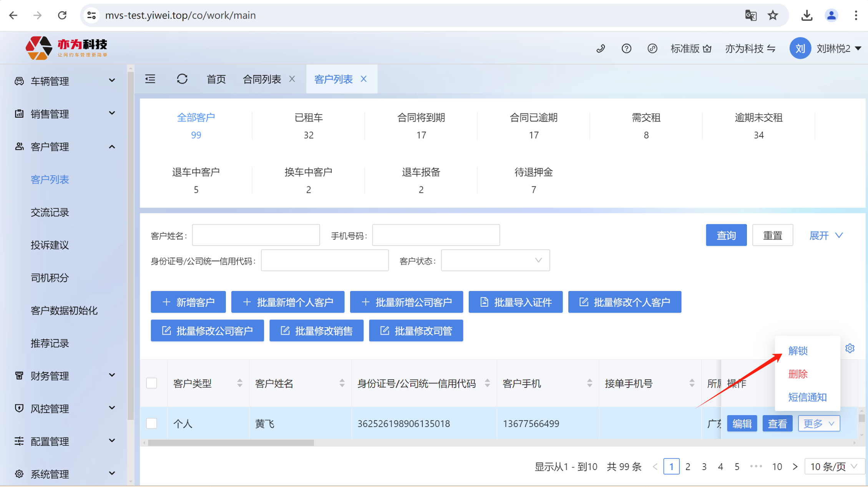The image size is (868, 487).
Task: Collapse sidebar with menu fold icon
Action: point(150,79)
